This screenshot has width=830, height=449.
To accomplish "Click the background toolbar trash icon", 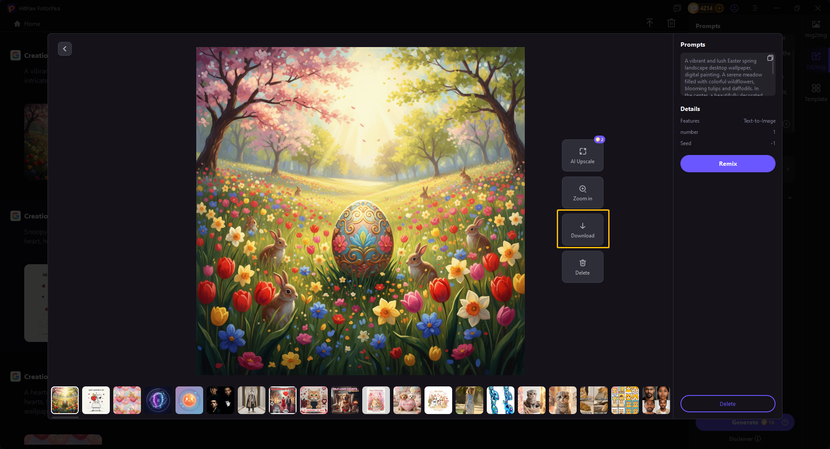I will pyautogui.click(x=671, y=23).
